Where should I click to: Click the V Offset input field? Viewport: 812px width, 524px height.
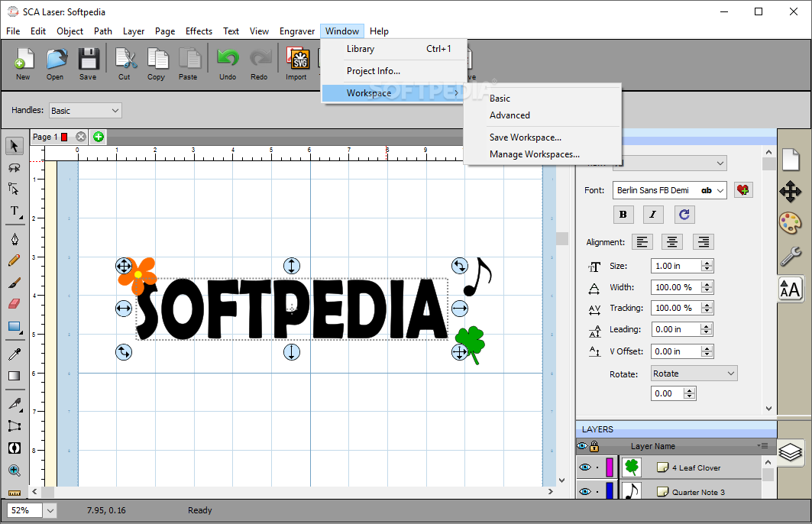pyautogui.click(x=676, y=351)
